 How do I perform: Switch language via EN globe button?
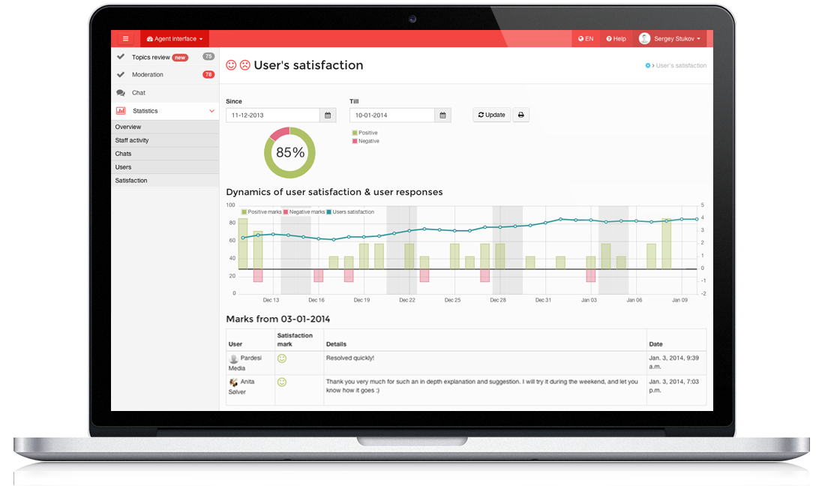[x=586, y=38]
